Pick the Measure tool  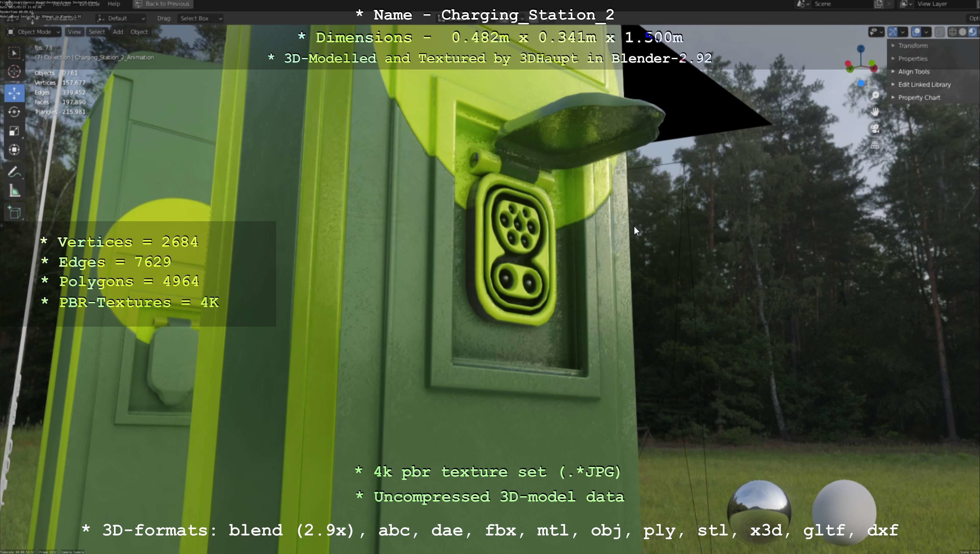pyautogui.click(x=14, y=192)
